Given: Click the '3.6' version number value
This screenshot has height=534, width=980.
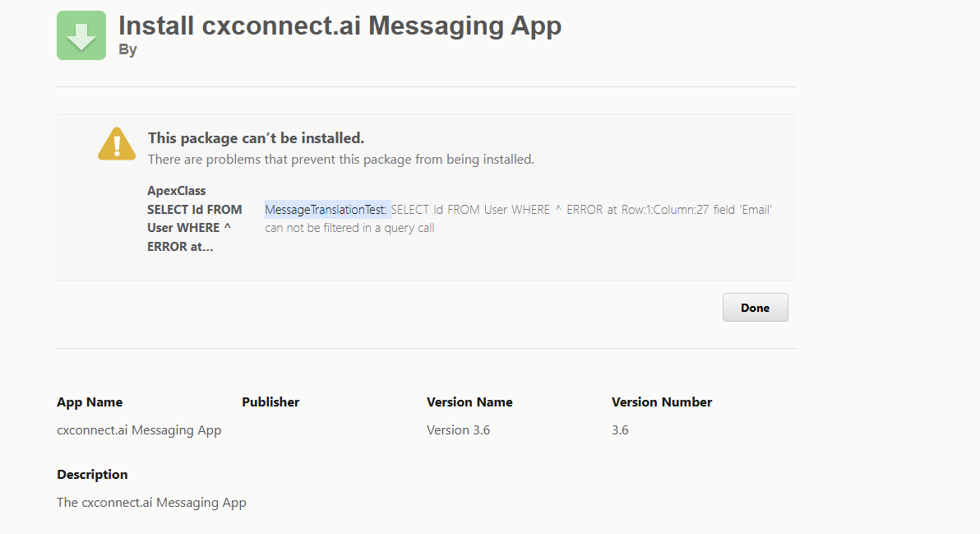Looking at the screenshot, I should tap(620, 430).
